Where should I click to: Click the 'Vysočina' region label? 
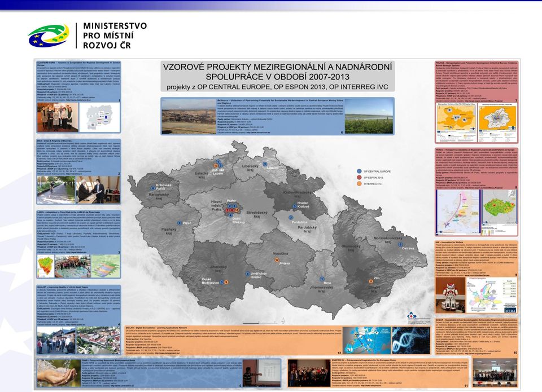click(281, 253)
